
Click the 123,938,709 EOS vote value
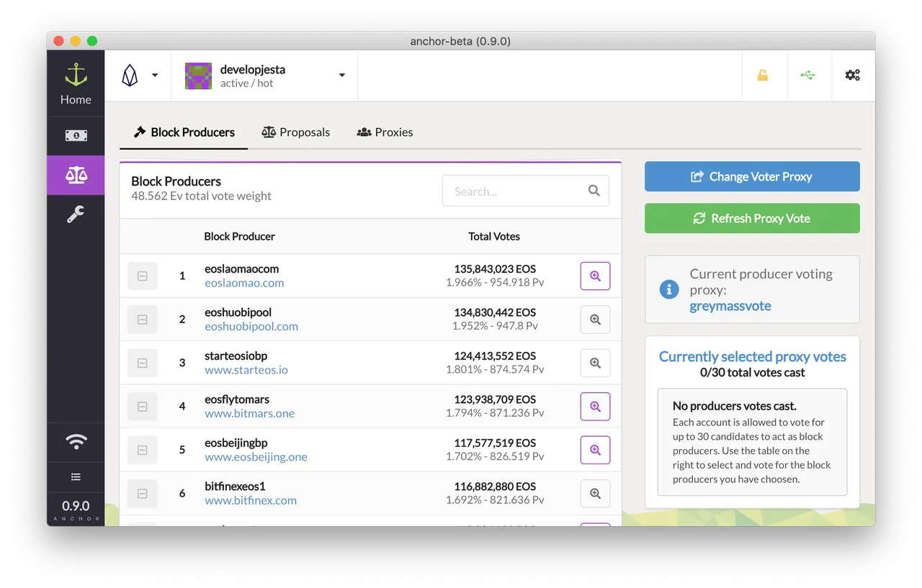coord(495,399)
